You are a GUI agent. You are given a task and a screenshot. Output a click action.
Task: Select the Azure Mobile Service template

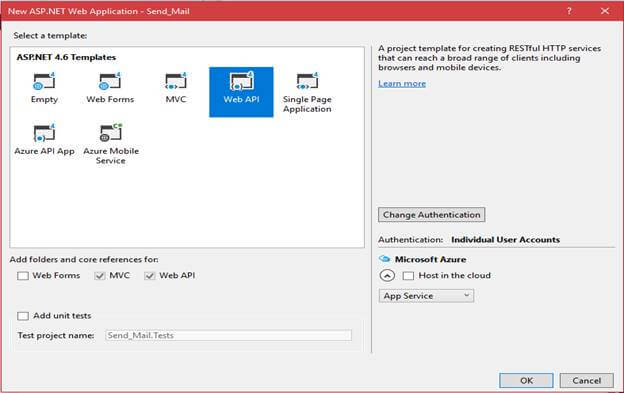tap(111, 144)
